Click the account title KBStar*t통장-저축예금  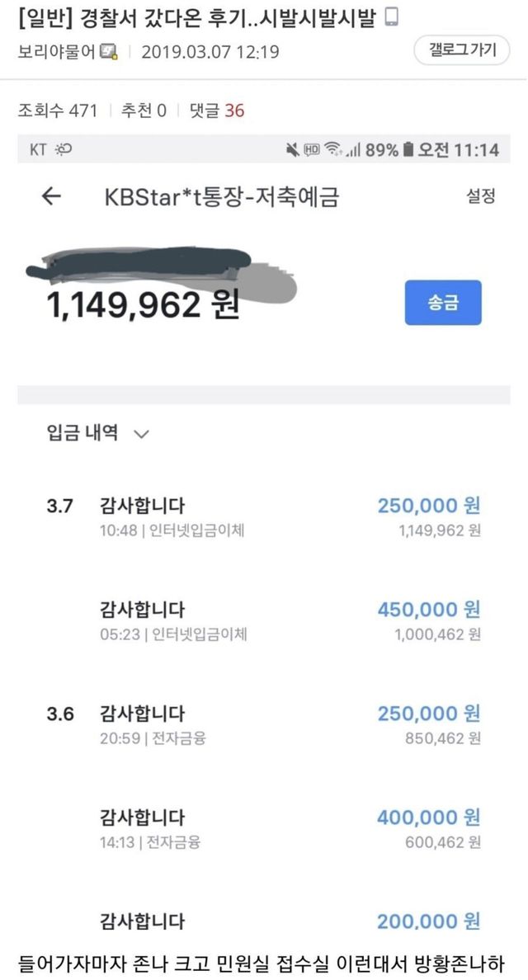pyautogui.click(x=221, y=197)
